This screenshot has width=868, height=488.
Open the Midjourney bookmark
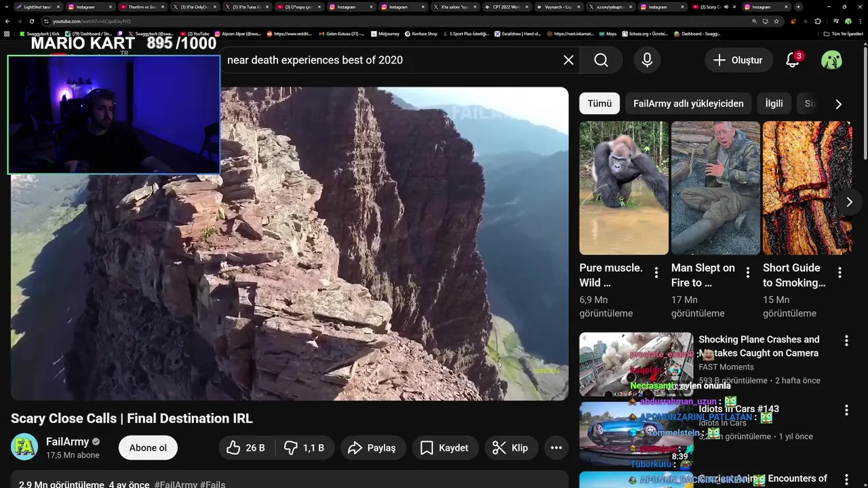385,34
